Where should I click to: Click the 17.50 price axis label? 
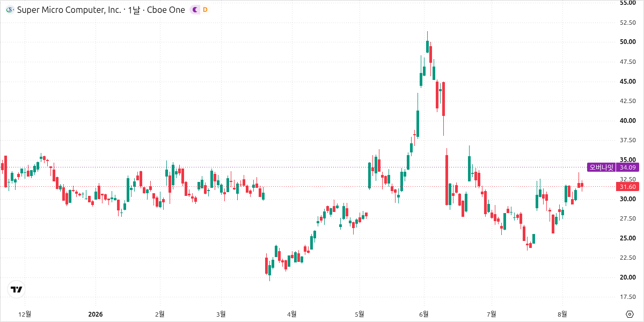coord(627,297)
